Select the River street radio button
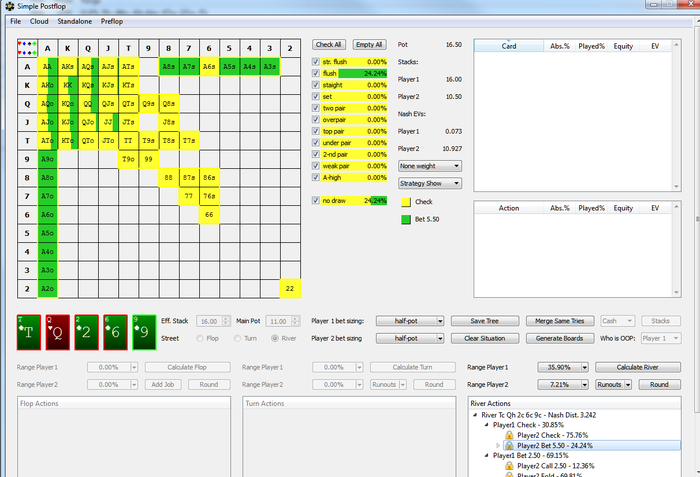Viewport: 700px width, 477px height. [x=275, y=339]
